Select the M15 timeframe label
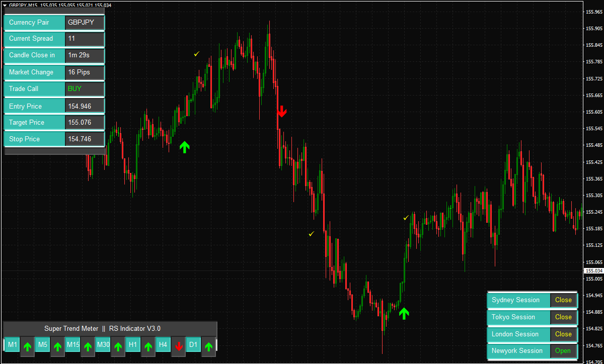This screenshot has height=364, width=604. 73,344
